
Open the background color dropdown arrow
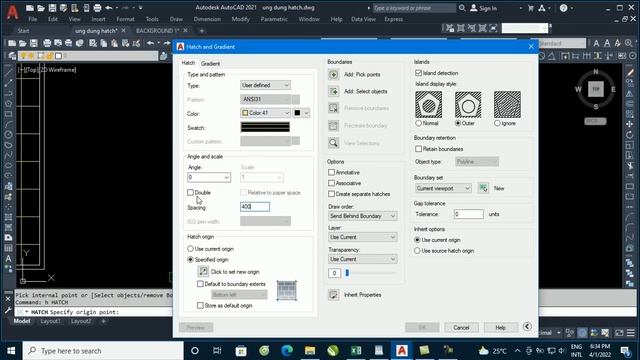(x=306, y=113)
